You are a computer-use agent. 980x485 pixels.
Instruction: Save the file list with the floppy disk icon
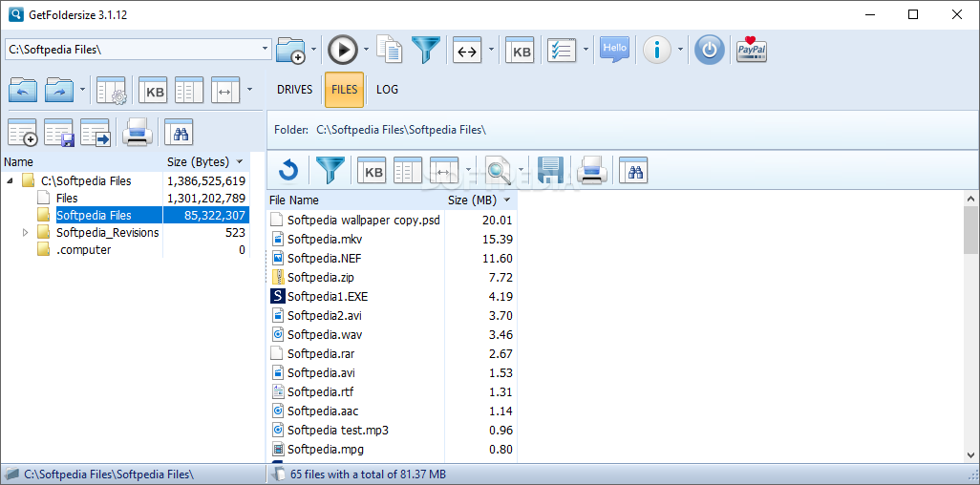[x=550, y=170]
